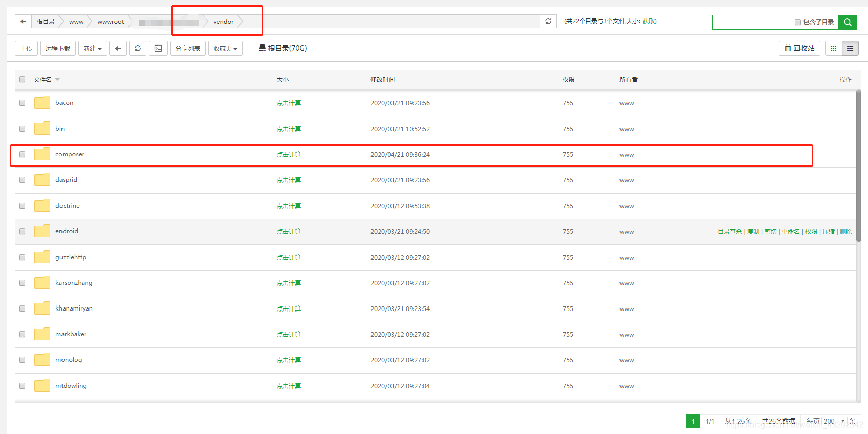Click 点击计算 for bacon folder

pyautogui.click(x=289, y=103)
